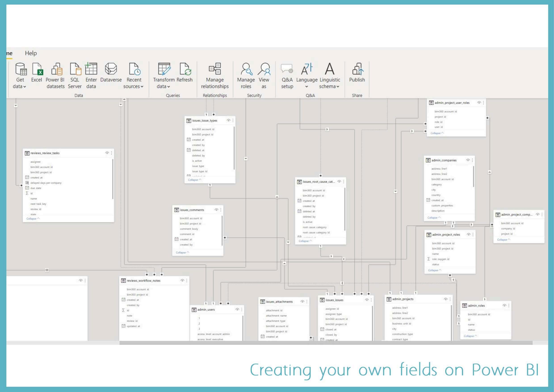The width and height of the screenshot is (554, 392).
Task: Toggle visibility eye on reviews_review_tasks table
Action: pyautogui.click(x=107, y=153)
